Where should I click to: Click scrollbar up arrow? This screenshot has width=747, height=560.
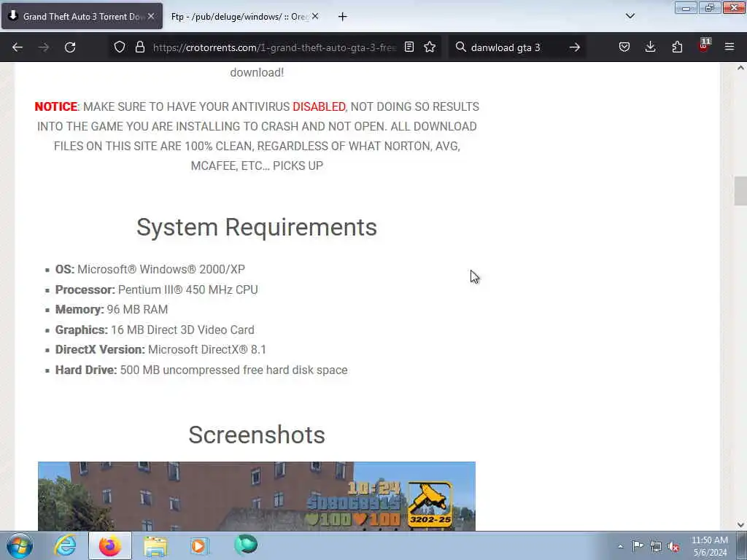coord(740,68)
